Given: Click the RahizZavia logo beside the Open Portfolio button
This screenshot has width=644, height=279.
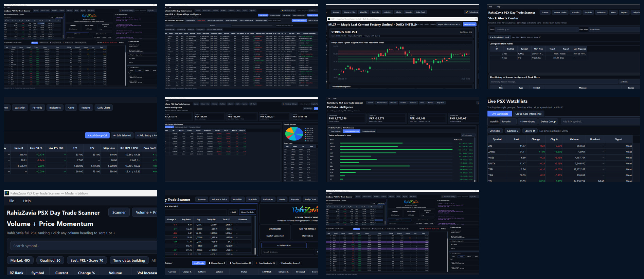Looking at the screenshot, I should pos(305,209).
